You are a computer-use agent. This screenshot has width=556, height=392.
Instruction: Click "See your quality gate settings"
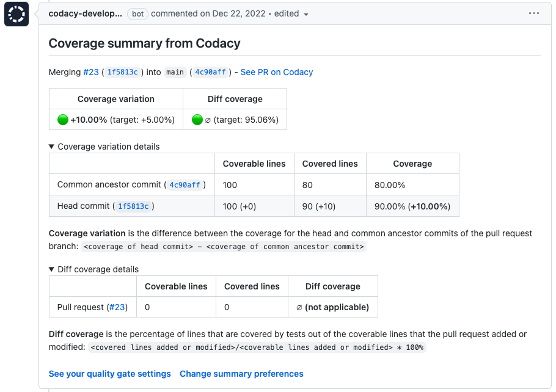point(109,374)
